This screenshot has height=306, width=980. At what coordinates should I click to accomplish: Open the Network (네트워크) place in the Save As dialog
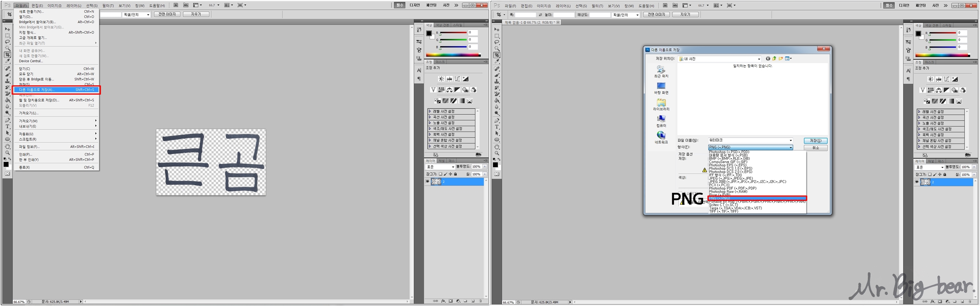[x=661, y=138]
